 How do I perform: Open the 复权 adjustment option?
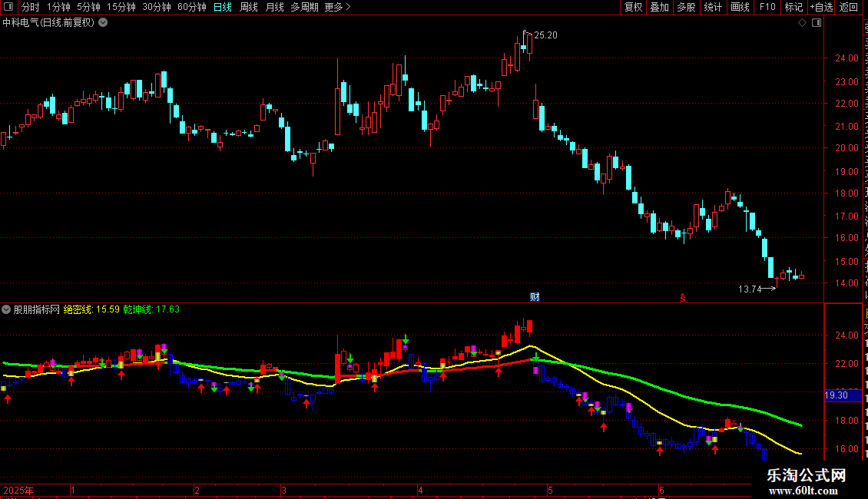click(633, 7)
